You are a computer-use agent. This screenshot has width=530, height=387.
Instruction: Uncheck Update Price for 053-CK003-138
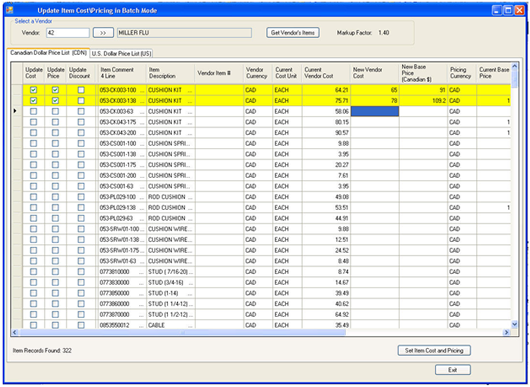[55, 101]
